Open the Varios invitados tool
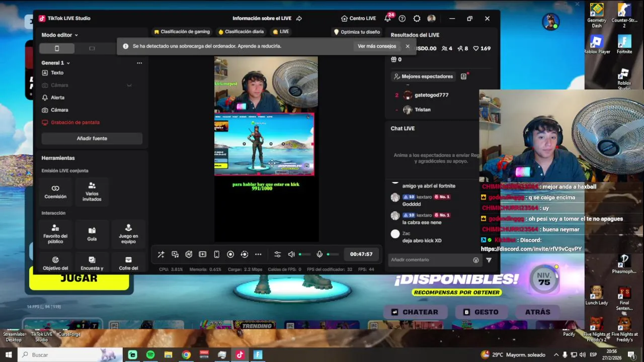Screen dimensions: 644x362 [x=92, y=192]
